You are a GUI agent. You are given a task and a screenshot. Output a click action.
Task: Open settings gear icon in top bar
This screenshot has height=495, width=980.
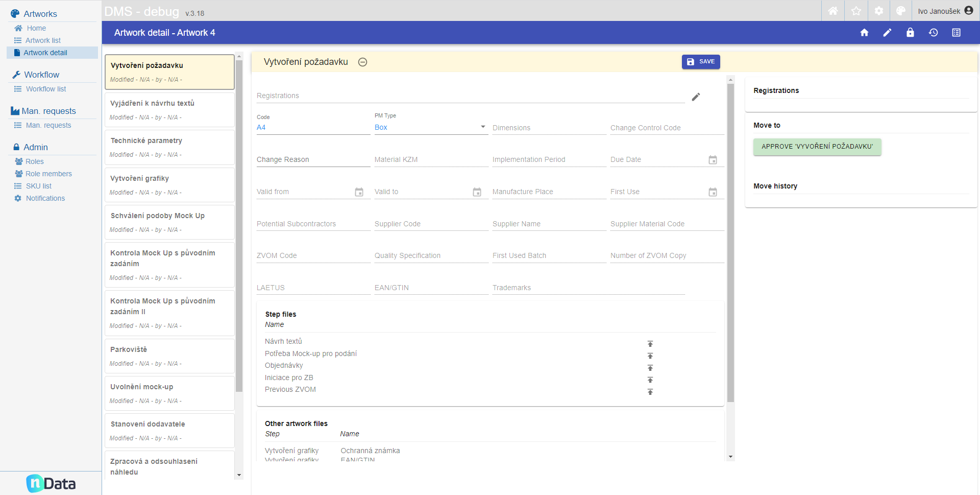pos(878,11)
